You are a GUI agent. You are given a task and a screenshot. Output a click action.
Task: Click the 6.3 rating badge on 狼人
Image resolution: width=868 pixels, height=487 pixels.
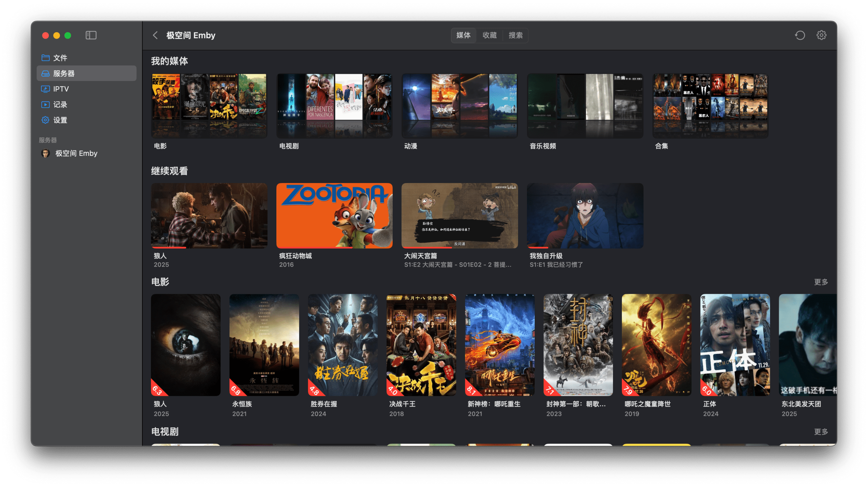click(157, 390)
